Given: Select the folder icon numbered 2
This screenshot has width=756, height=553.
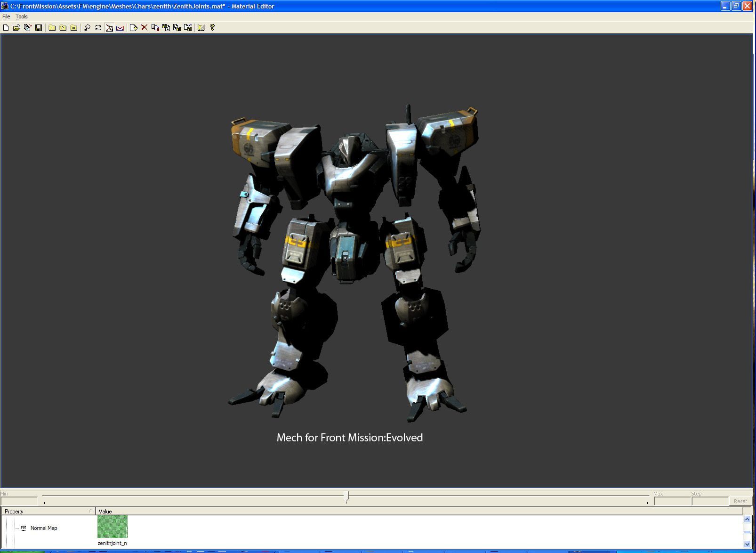Looking at the screenshot, I should click(63, 28).
